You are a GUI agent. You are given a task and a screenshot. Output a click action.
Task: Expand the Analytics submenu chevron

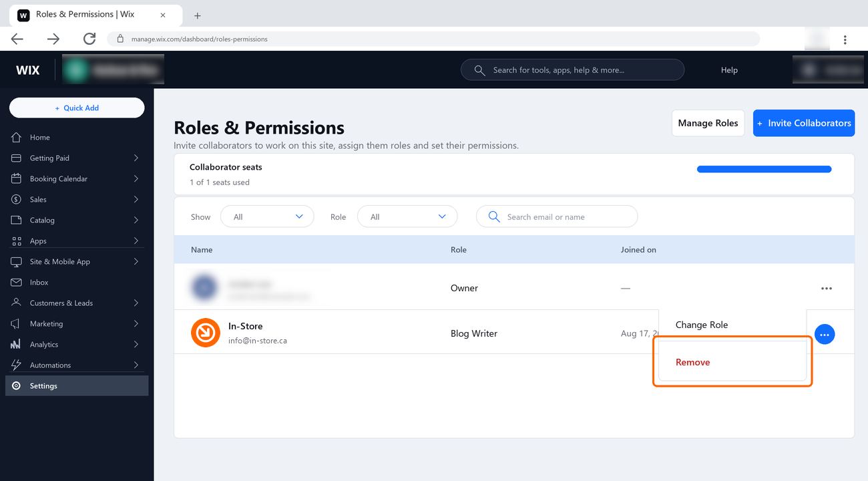click(136, 345)
